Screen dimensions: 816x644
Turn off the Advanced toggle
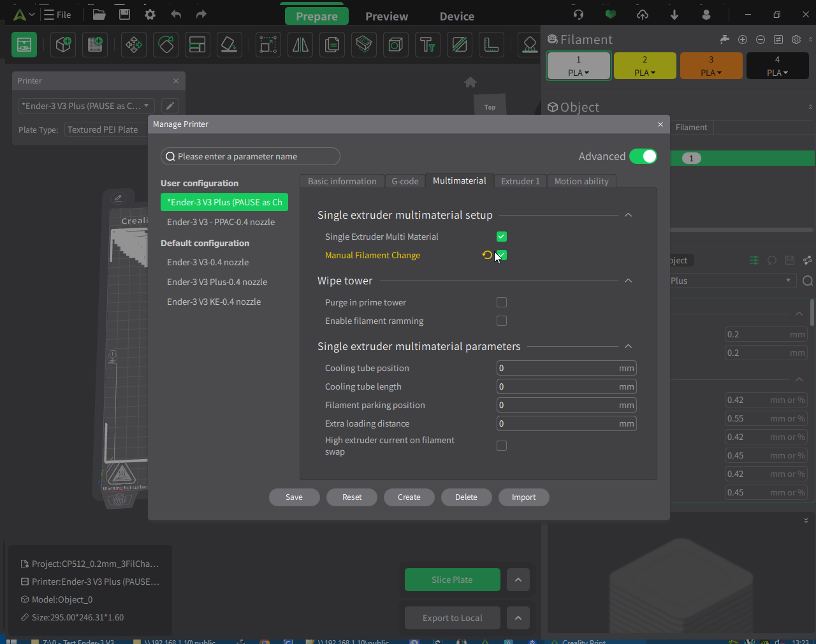coord(643,156)
